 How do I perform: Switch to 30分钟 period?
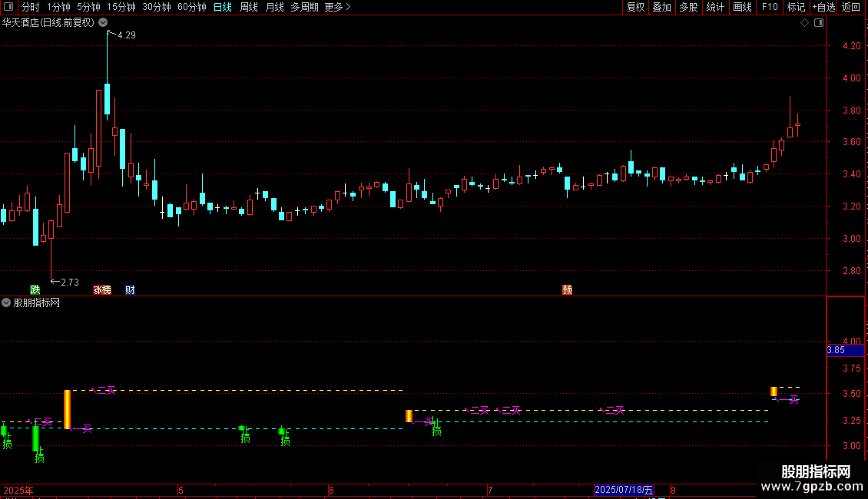click(156, 7)
